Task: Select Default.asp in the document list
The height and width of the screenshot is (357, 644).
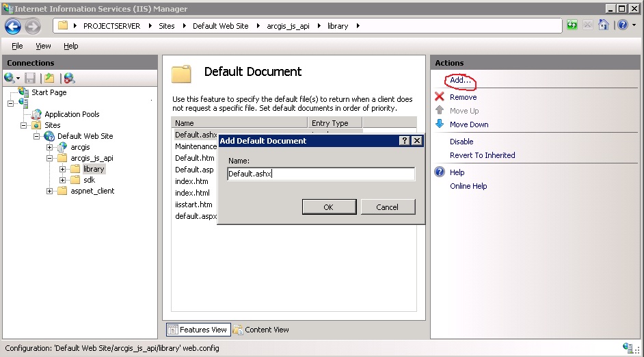Action: [194, 170]
